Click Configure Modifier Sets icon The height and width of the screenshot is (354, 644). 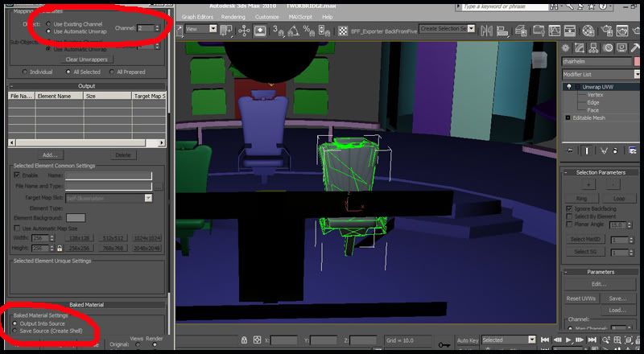[x=632, y=150]
